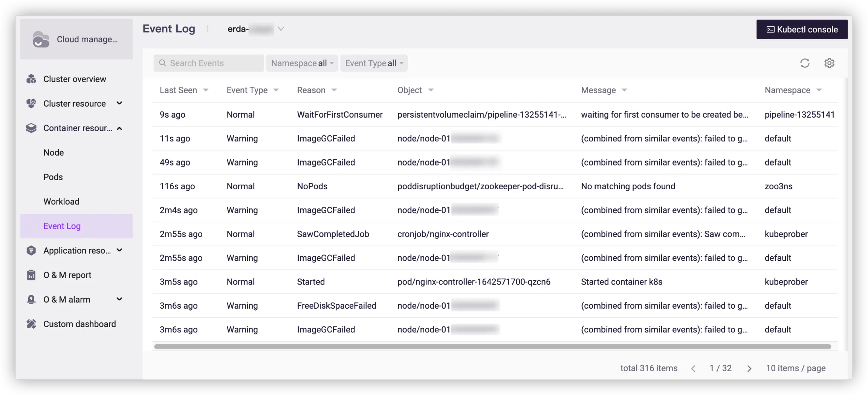Open table settings gear icon
The image size is (868, 395).
(x=829, y=63)
